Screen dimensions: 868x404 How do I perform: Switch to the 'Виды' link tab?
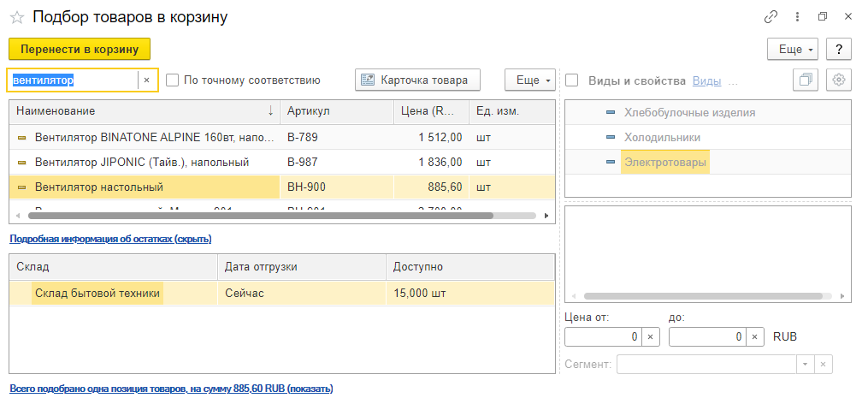(706, 80)
